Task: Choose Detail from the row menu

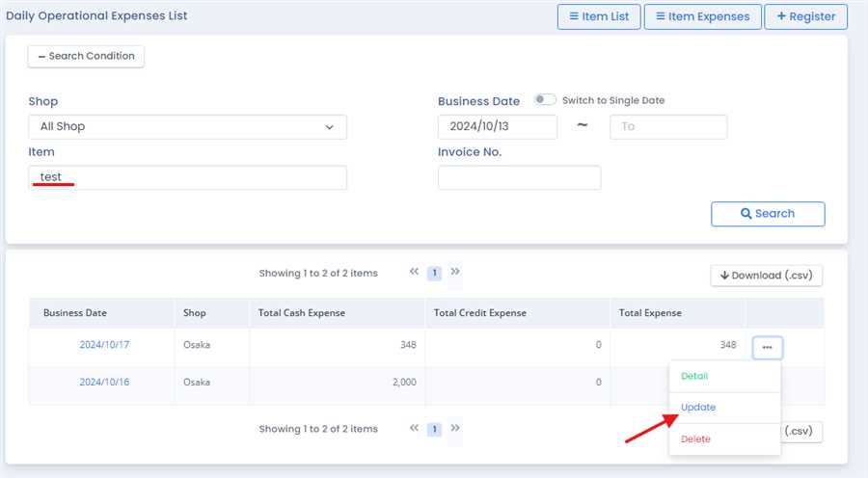Action: pyautogui.click(x=694, y=376)
